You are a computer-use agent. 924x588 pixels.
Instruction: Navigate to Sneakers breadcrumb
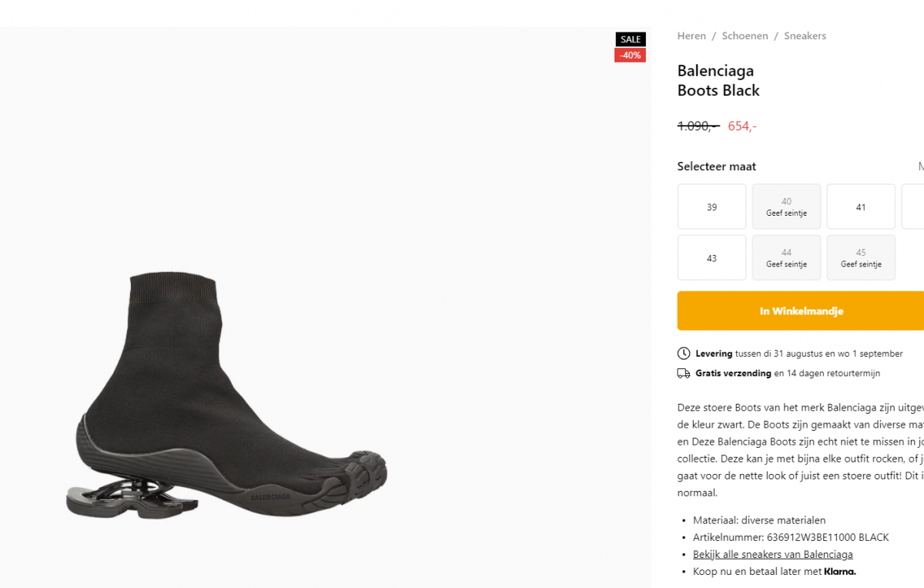pyautogui.click(x=805, y=36)
